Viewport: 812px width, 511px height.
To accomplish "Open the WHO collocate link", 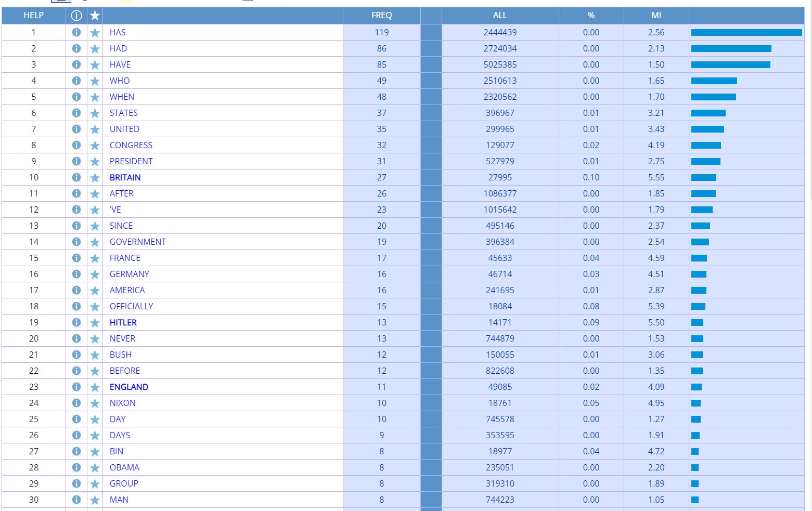I will click(120, 81).
